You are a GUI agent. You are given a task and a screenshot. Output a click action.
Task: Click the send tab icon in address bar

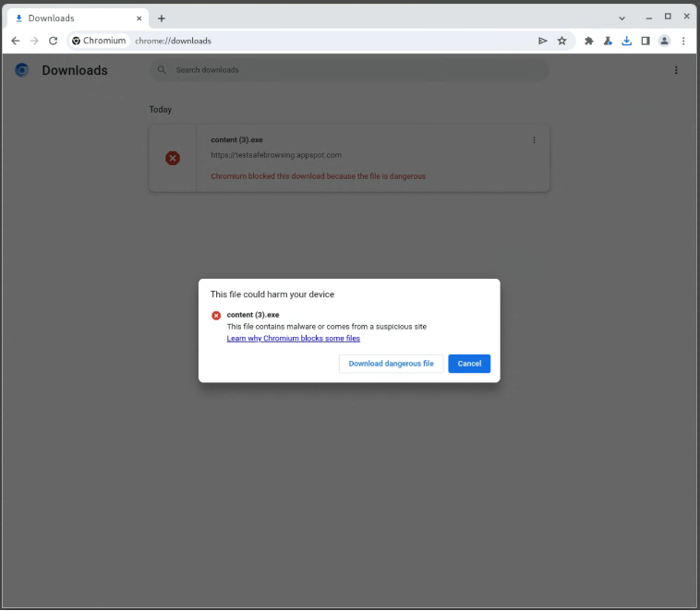(x=543, y=41)
